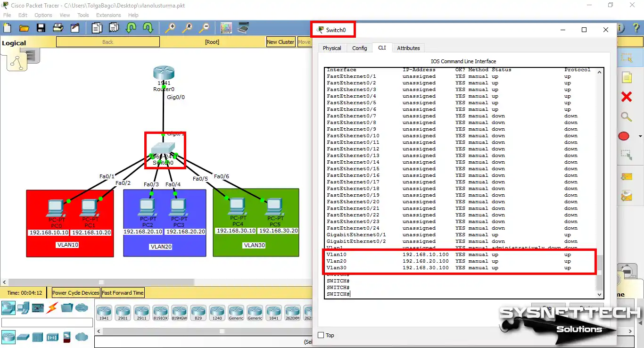Select the Inspect magnifier tool
This screenshot has height=348, width=644.
coord(626,117)
